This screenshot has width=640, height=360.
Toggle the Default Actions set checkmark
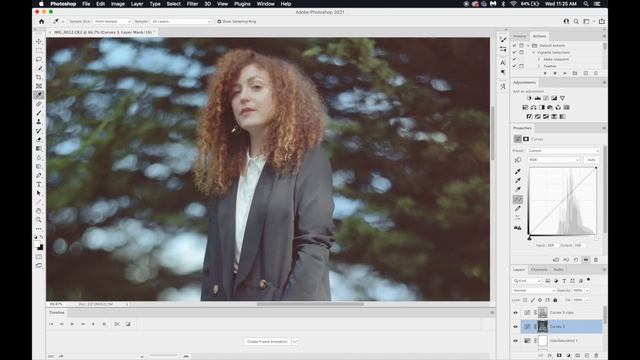[x=514, y=45]
